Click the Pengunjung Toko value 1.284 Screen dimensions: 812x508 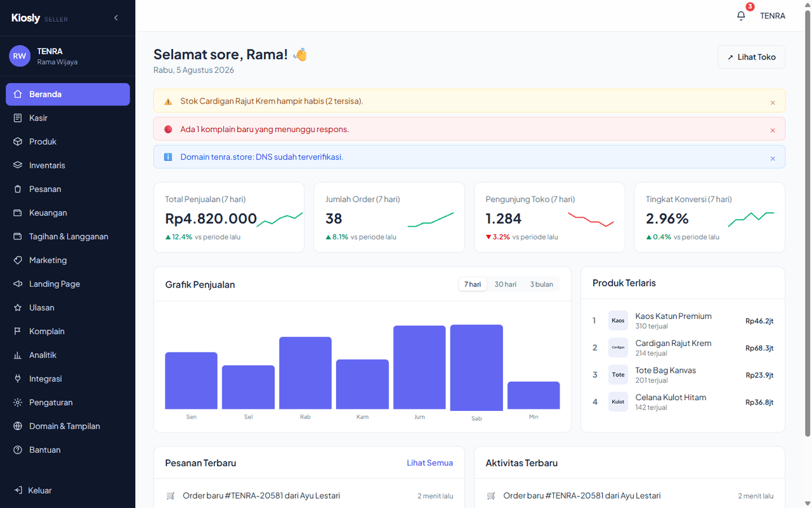(x=504, y=218)
